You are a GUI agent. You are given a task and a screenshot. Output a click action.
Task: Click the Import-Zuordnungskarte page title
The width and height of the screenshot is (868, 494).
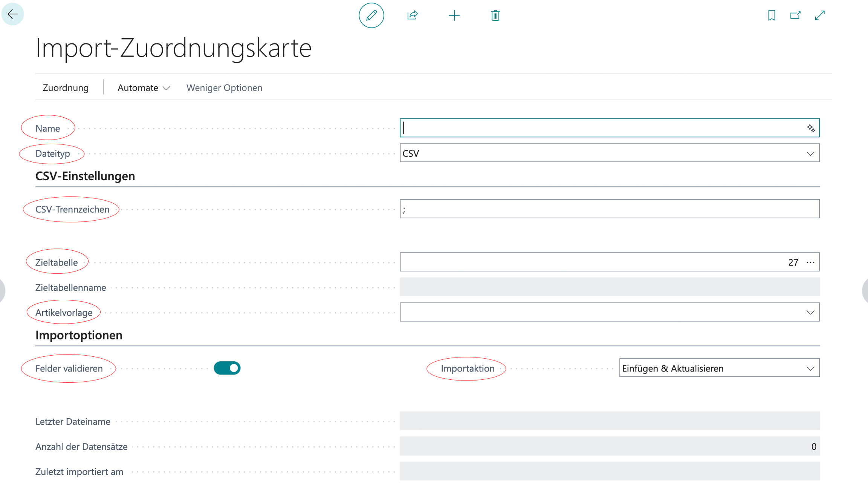click(x=173, y=48)
